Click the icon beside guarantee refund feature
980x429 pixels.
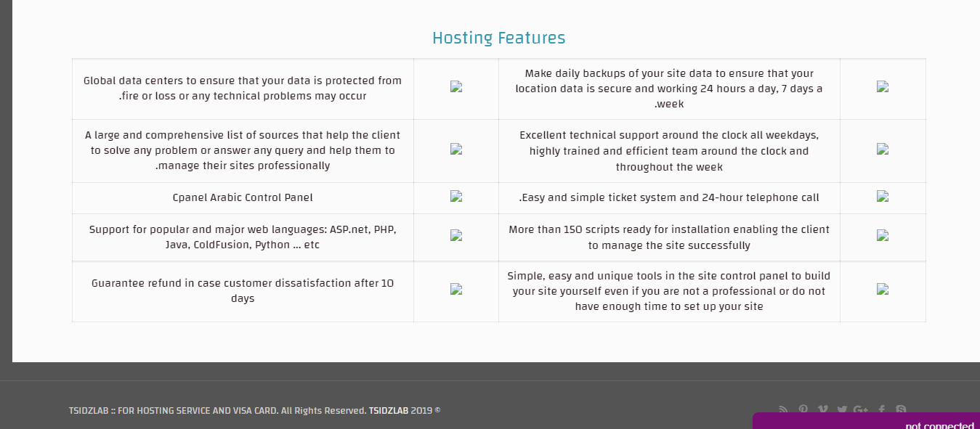point(456,289)
